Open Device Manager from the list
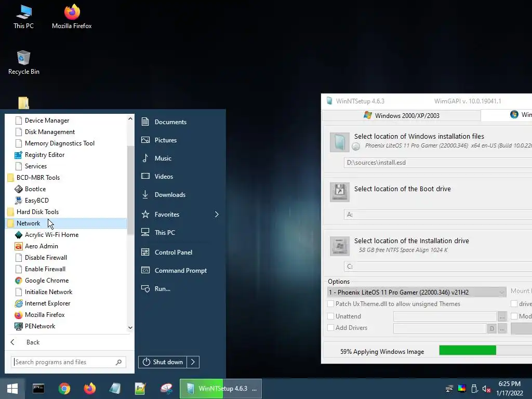The image size is (532, 399). tap(43, 121)
